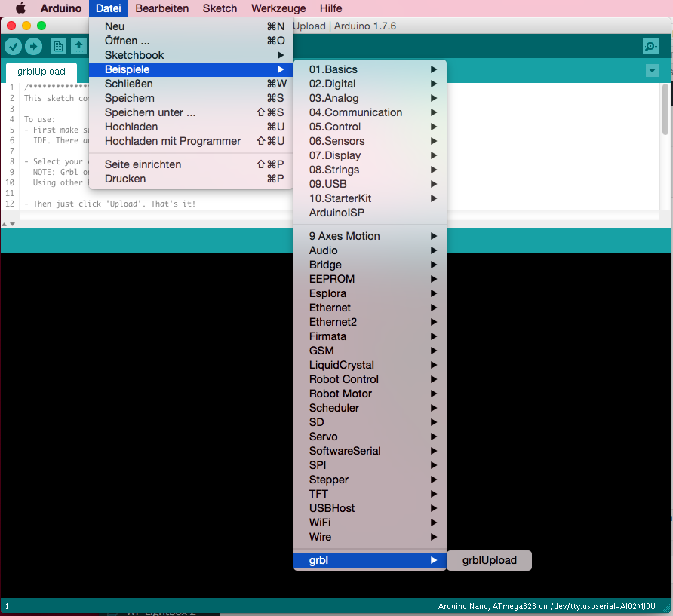Expand the EEPROM library examples
Screen dimensions: 673x616
point(370,279)
